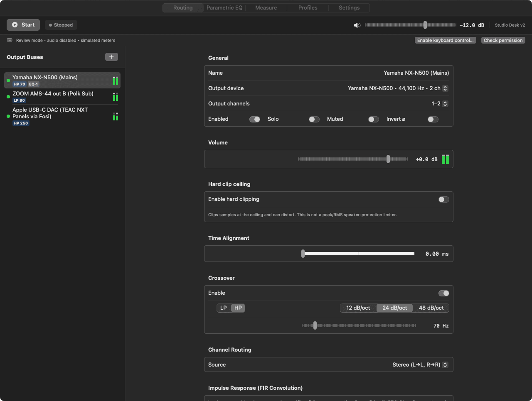Click the Review mode status text
The height and width of the screenshot is (401, 532).
pyautogui.click(x=66, y=41)
